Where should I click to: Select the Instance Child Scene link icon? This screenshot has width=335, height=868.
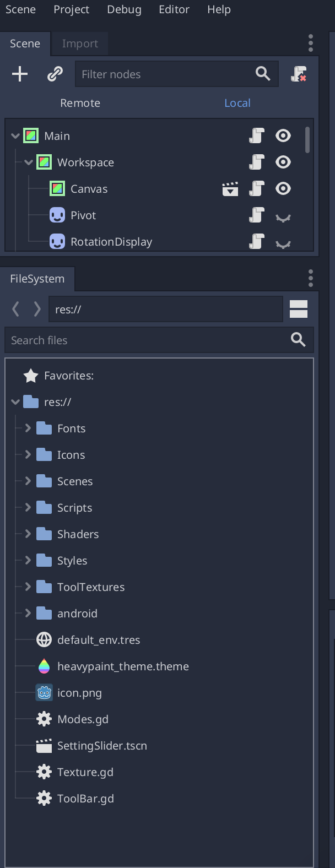pos(53,74)
